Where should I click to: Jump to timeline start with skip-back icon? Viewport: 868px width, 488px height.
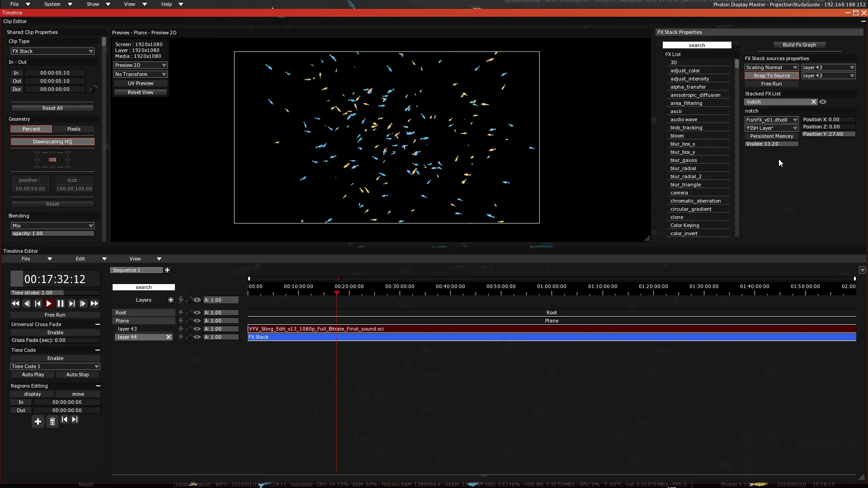[x=38, y=304]
